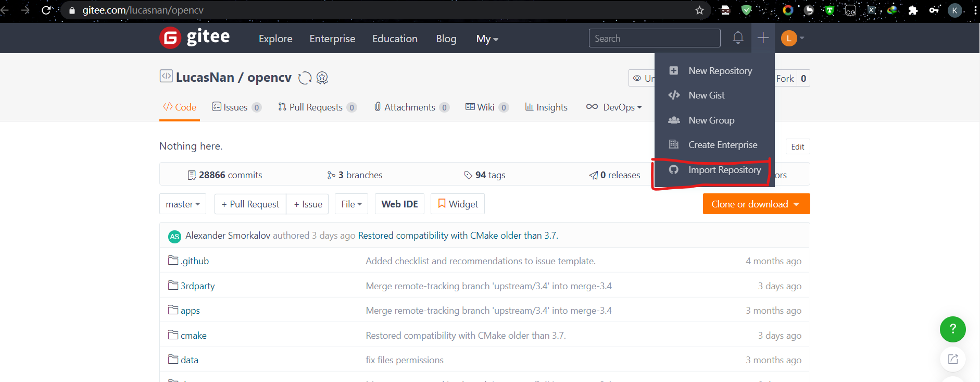Click the green shield extension icon
The image size is (980, 382).
pos(746,10)
